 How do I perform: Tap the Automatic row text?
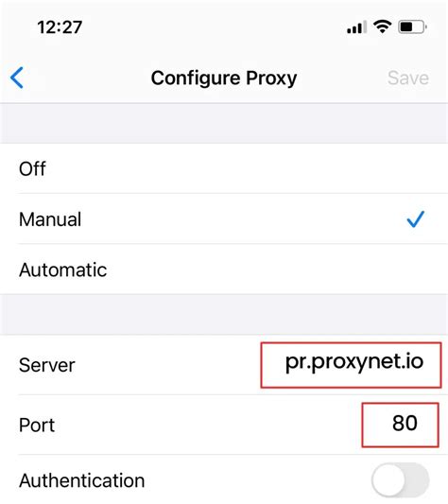(x=63, y=269)
